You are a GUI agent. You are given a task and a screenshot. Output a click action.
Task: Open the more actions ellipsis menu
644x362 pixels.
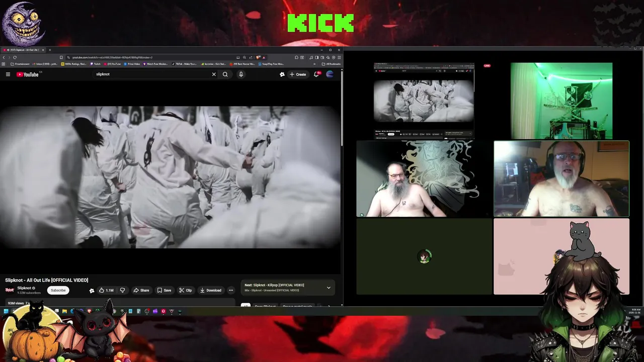231,290
